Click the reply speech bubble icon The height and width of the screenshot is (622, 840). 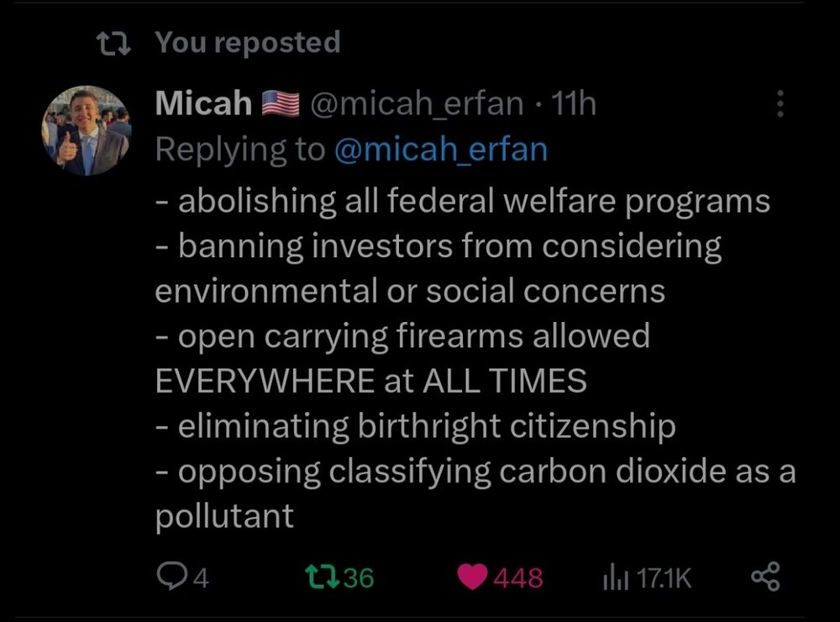tap(169, 577)
